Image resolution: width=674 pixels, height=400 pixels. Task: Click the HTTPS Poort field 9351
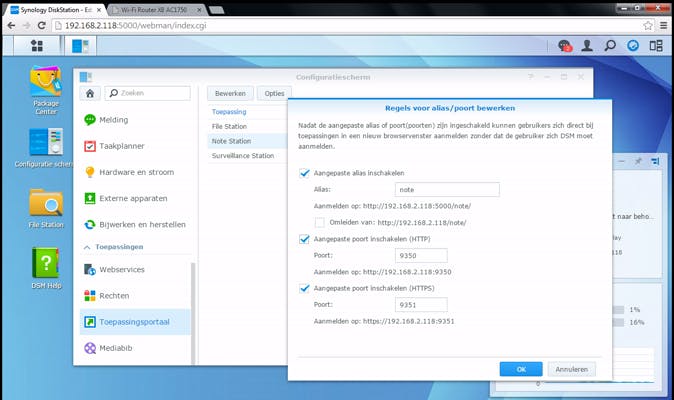click(x=421, y=305)
